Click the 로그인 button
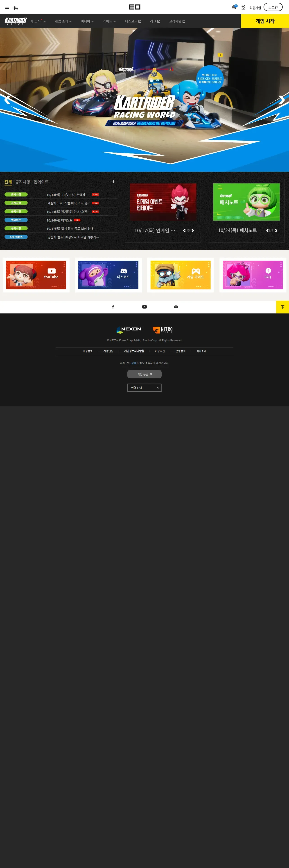The image size is (289, 868). [273, 7]
